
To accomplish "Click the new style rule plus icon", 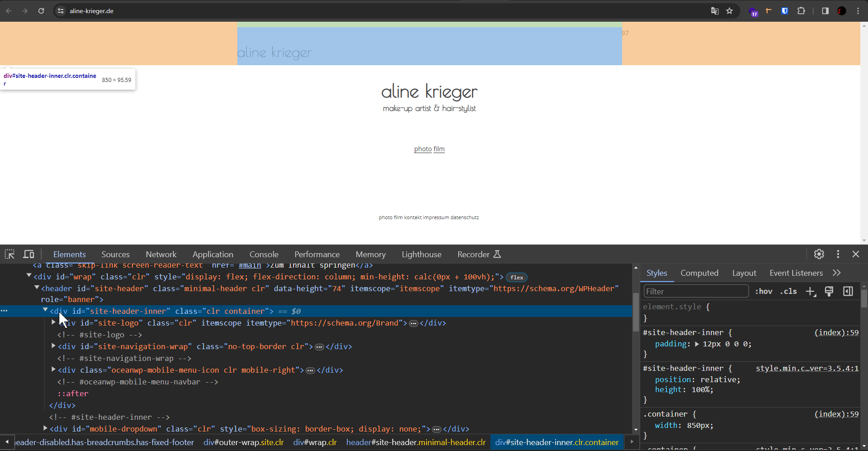I will pos(810,292).
